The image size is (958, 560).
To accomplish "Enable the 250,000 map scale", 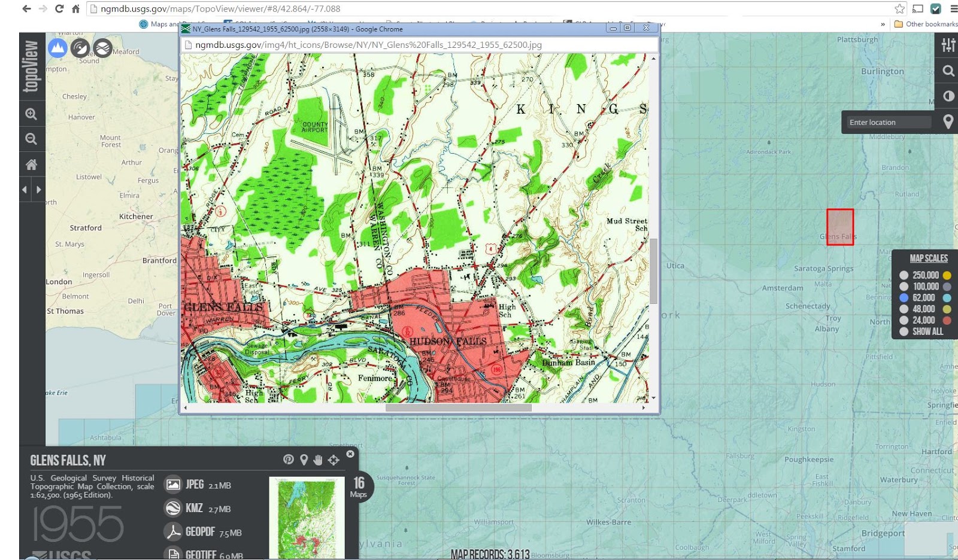I will point(904,275).
